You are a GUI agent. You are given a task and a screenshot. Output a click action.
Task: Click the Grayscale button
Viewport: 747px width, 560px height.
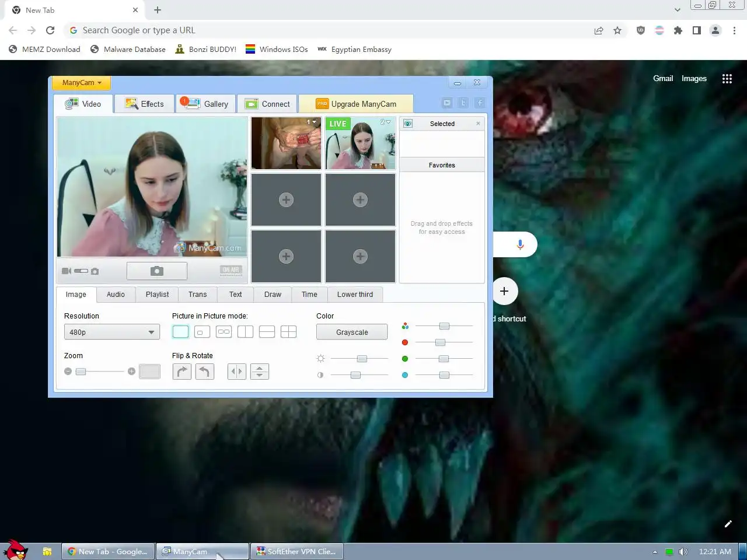pos(352,332)
